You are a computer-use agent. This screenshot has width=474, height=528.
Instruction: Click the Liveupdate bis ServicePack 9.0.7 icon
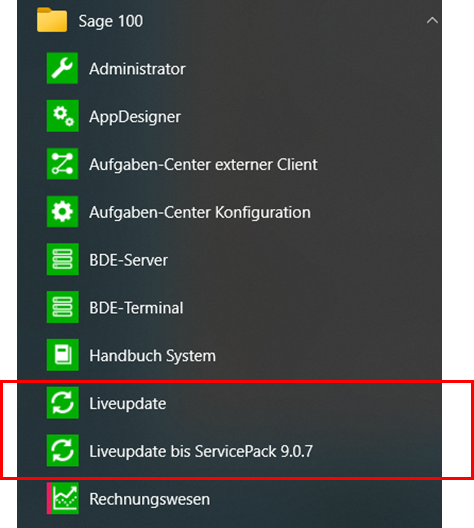pos(62,451)
